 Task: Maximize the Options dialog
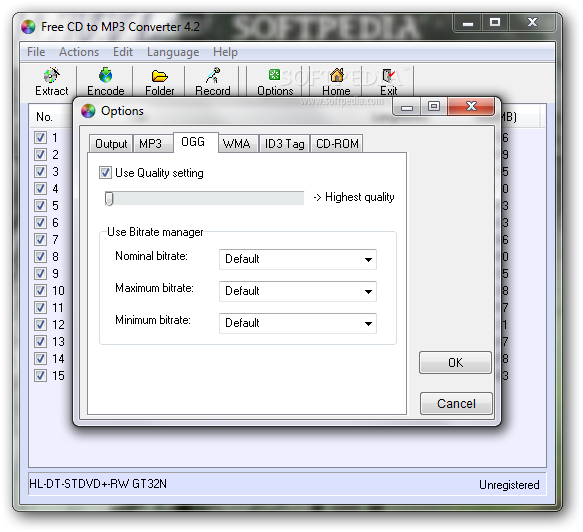(434, 107)
